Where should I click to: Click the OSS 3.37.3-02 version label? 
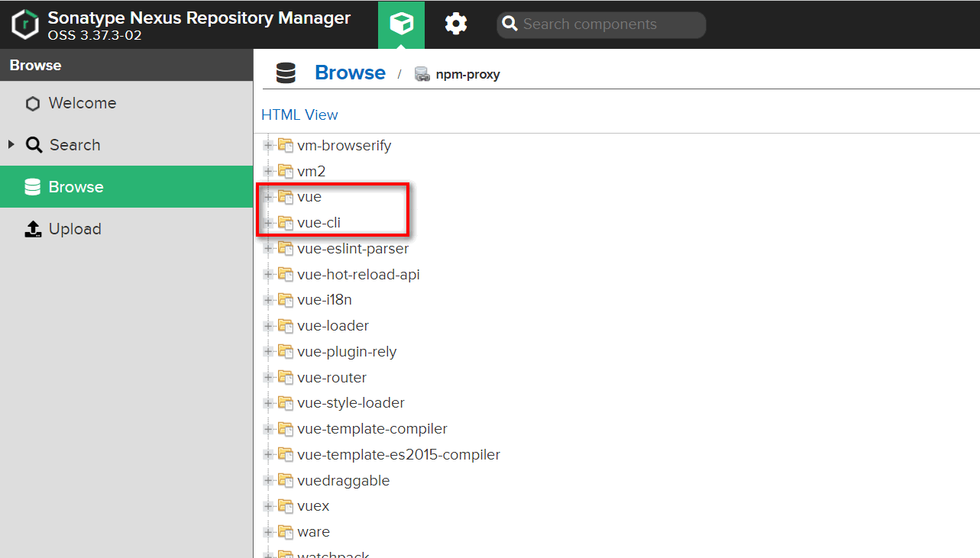[x=95, y=35]
